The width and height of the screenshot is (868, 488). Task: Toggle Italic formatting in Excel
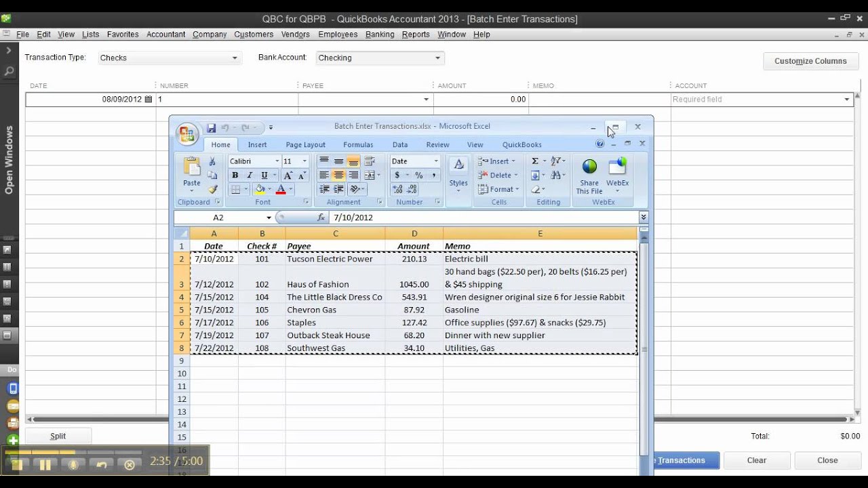[x=249, y=176]
